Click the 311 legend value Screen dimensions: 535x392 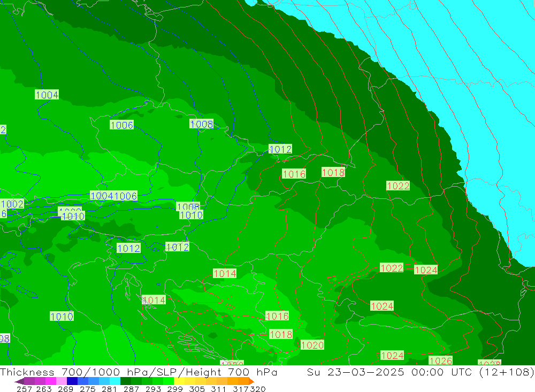click(x=218, y=389)
